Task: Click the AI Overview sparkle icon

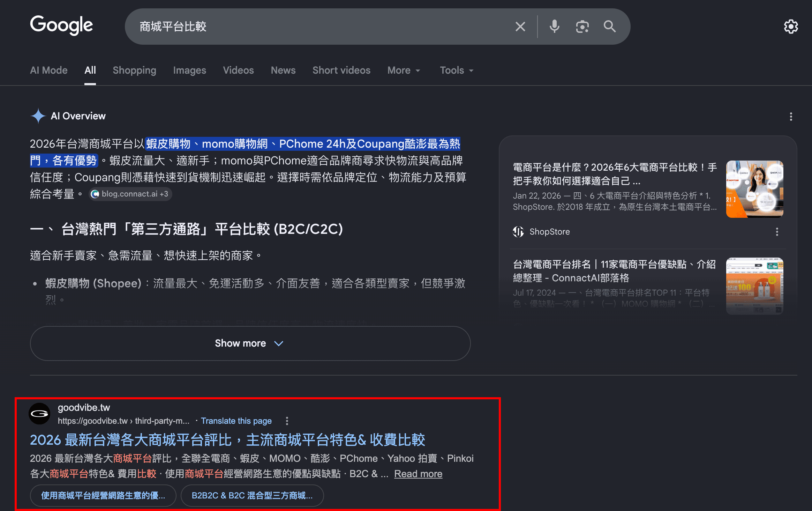Action: pos(38,116)
